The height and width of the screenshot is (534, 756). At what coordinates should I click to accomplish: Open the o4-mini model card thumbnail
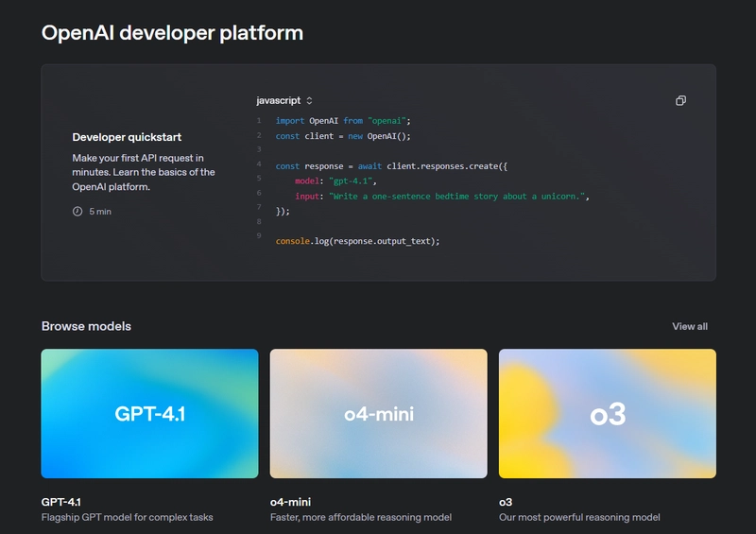click(379, 413)
